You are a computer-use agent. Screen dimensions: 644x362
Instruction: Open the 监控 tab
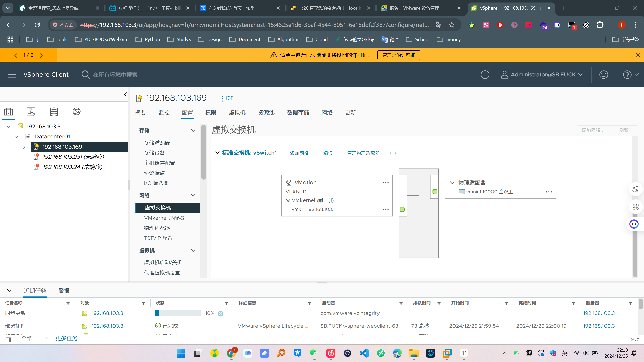coord(164,113)
